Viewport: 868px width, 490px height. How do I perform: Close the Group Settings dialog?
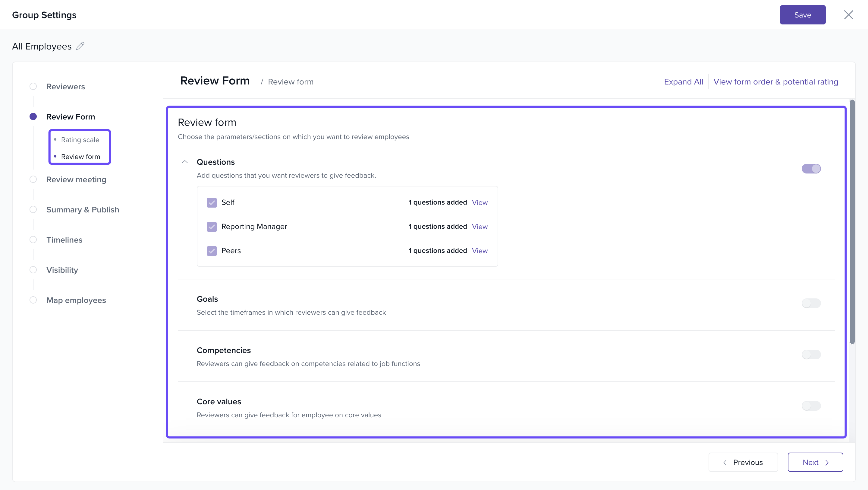coord(848,15)
